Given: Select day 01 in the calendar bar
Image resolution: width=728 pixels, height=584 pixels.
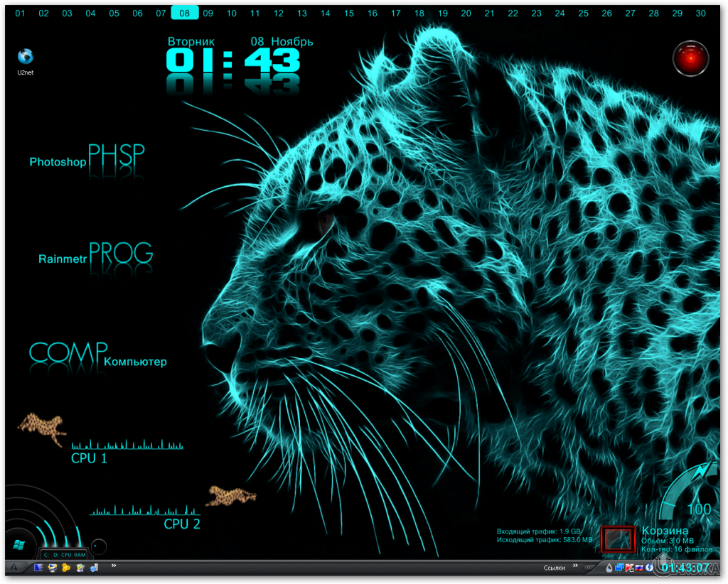Looking at the screenshot, I should pyautogui.click(x=20, y=13).
